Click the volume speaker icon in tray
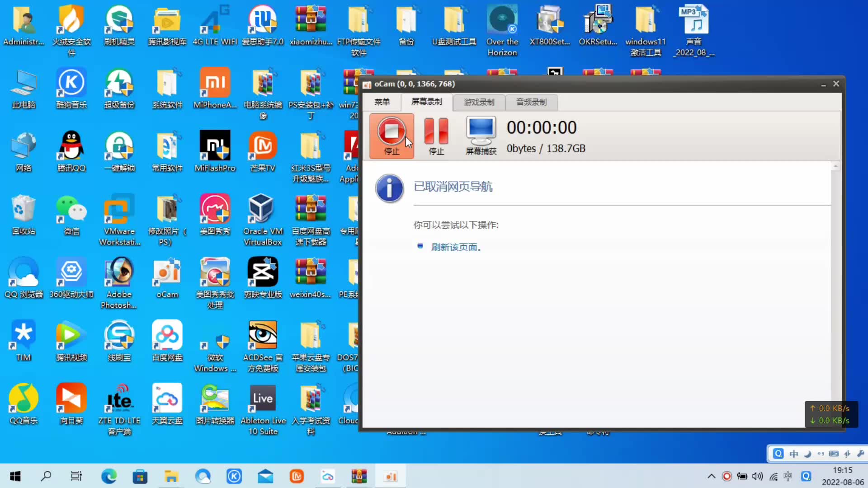The height and width of the screenshot is (488, 868). pos(757,476)
